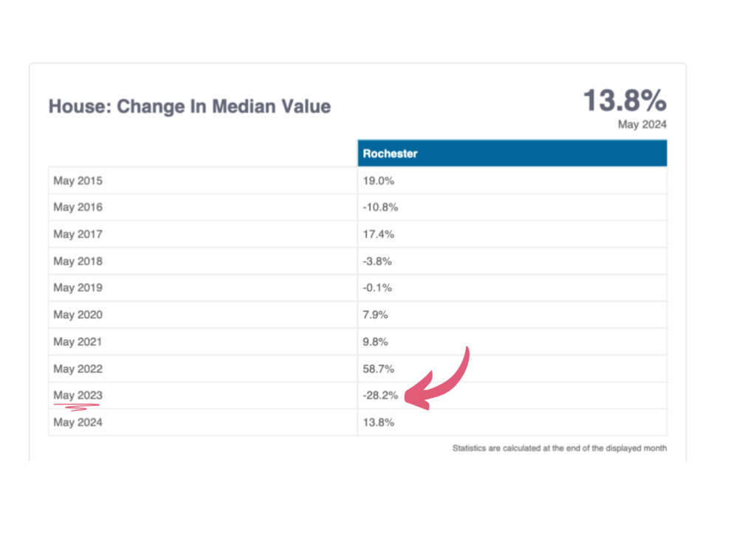Click the -10.8% value cell
This screenshot has width=756, height=536.
380,207
